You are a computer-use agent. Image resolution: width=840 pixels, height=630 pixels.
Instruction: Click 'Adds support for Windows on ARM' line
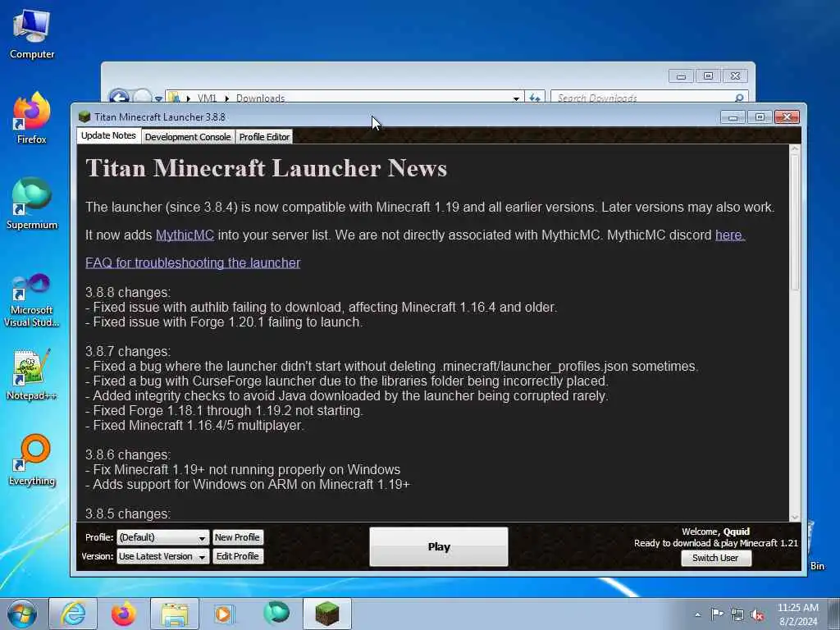(x=248, y=484)
